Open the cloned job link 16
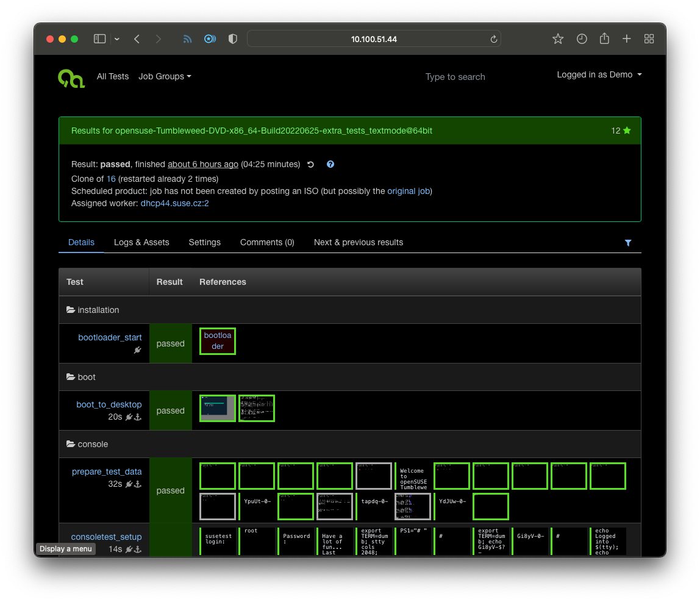The width and height of the screenshot is (700, 602). [x=111, y=179]
